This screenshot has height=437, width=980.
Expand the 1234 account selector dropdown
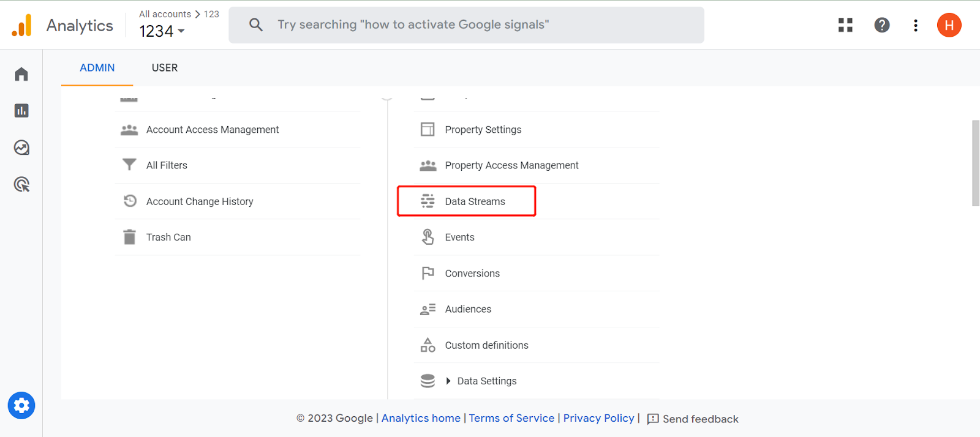(x=162, y=31)
